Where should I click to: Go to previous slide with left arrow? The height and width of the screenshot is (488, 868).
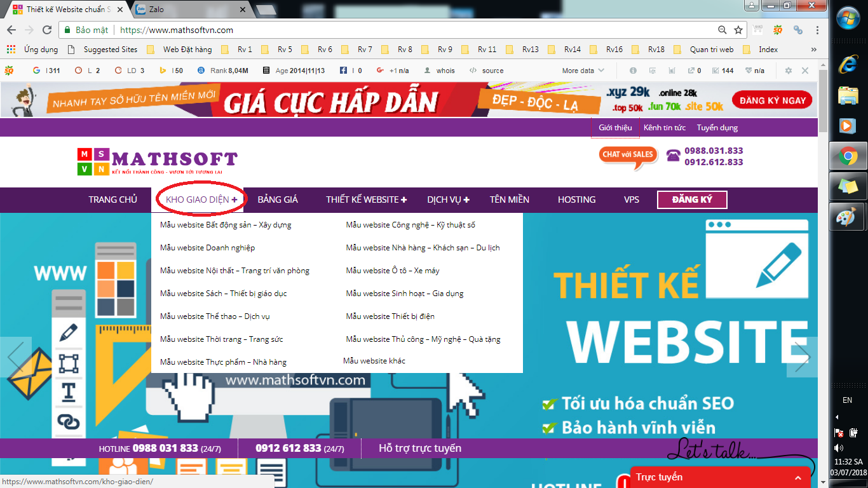15,356
